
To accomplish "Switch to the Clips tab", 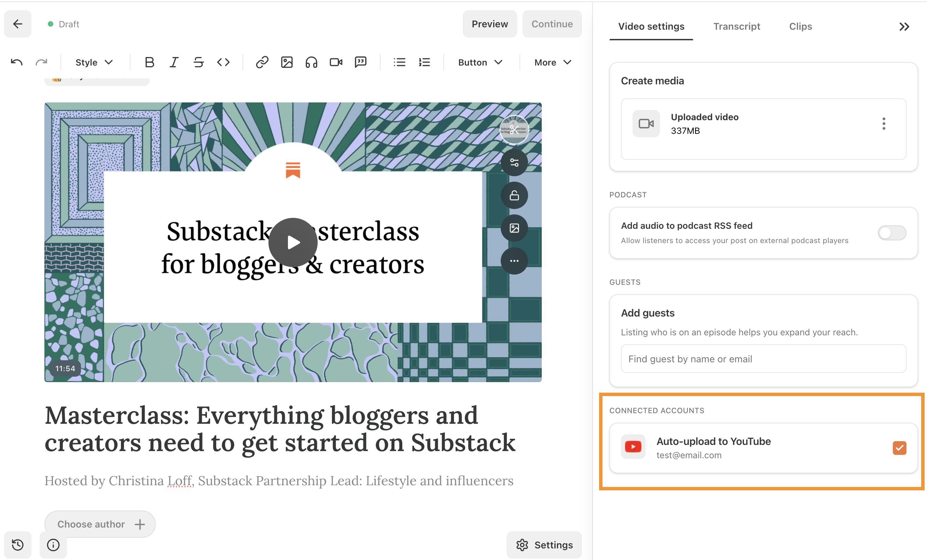I will click(x=800, y=27).
